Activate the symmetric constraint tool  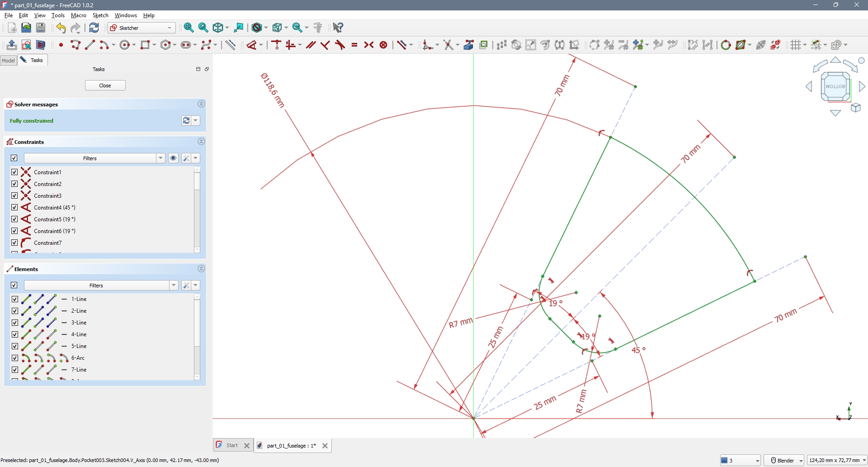click(x=369, y=45)
